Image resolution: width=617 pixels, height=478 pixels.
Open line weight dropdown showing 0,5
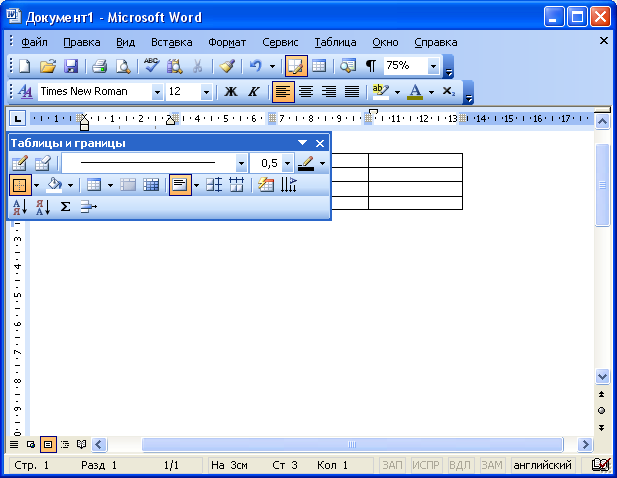288,163
